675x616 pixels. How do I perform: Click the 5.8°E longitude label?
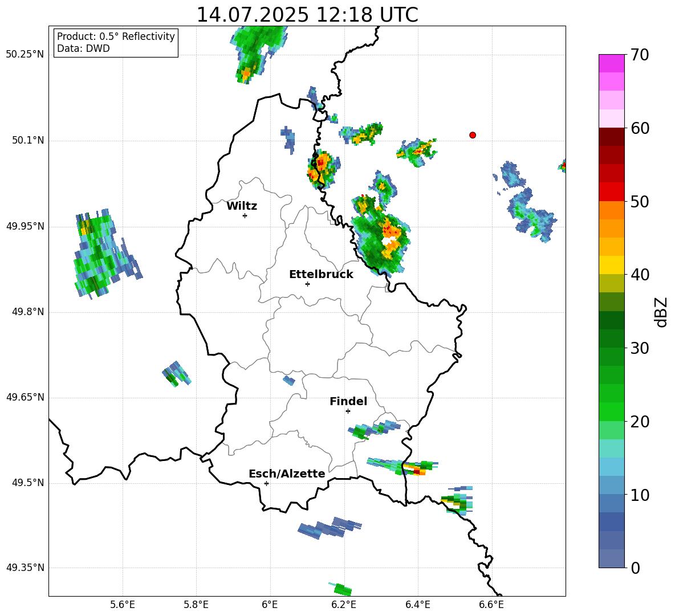point(196,605)
